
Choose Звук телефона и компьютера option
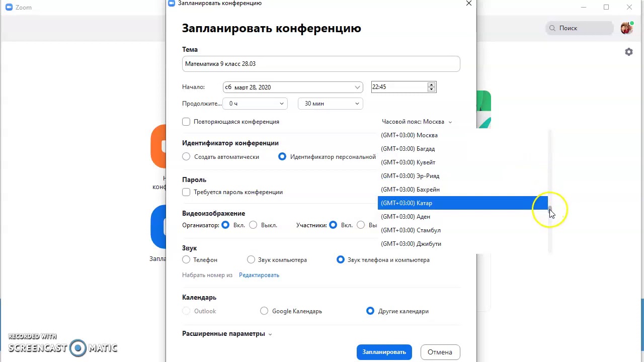pyautogui.click(x=341, y=260)
